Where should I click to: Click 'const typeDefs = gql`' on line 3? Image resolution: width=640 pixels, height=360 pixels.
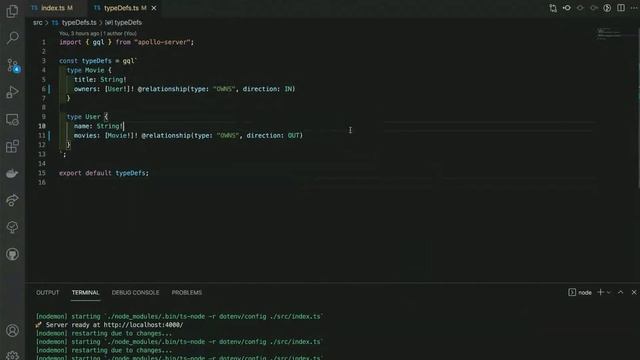point(98,61)
